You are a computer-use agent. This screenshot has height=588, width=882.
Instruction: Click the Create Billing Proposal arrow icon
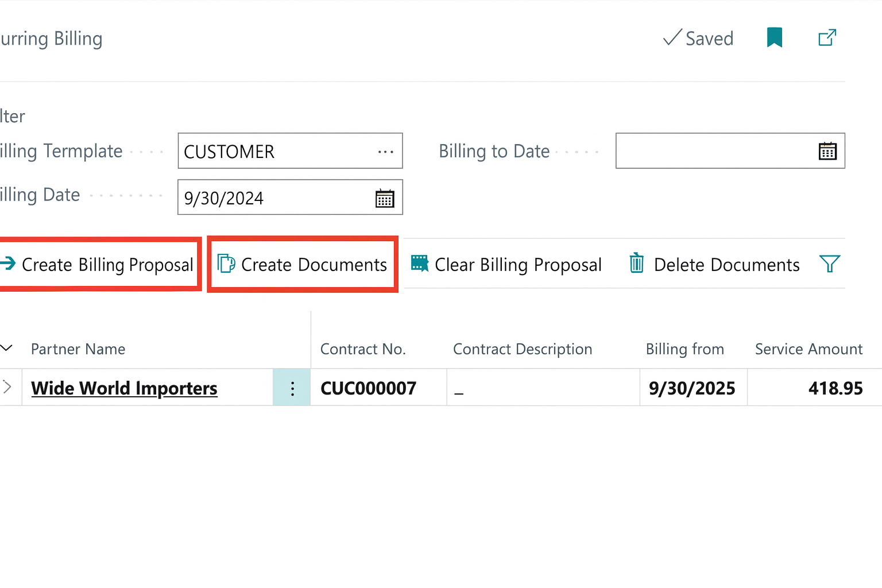pyautogui.click(x=8, y=264)
